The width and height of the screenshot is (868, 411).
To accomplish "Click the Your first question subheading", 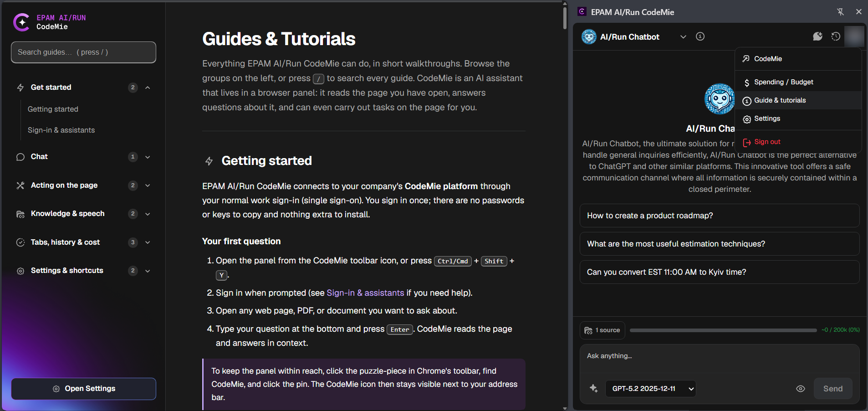I will (241, 241).
